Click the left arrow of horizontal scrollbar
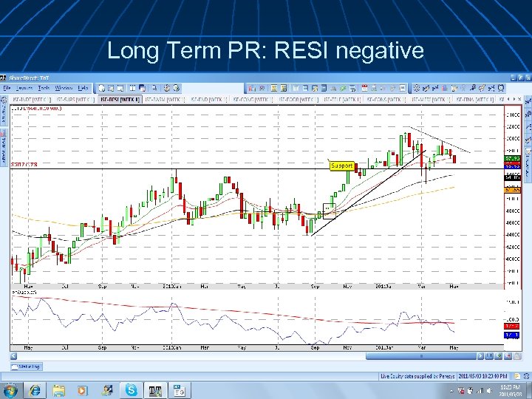The height and width of the screenshot is (399, 532). click(13, 356)
